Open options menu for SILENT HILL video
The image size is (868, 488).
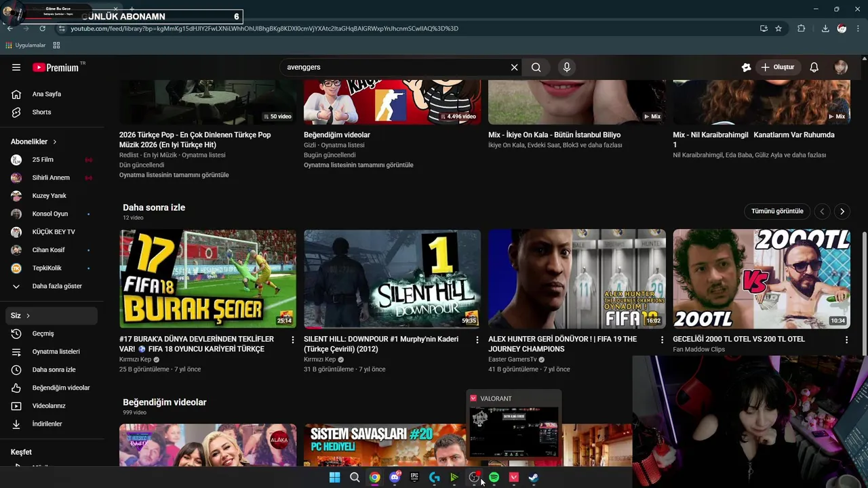(x=477, y=340)
